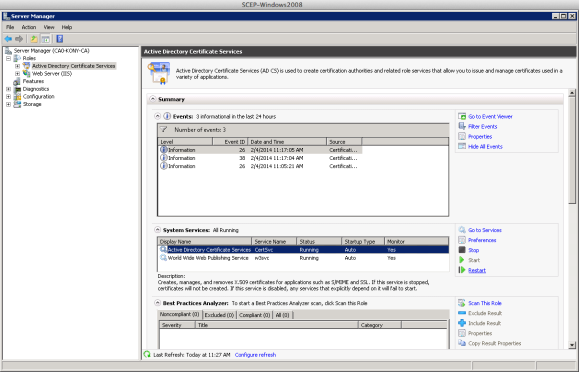Collapse the System Services section
Screen dimensions: 579x372
[158, 230]
